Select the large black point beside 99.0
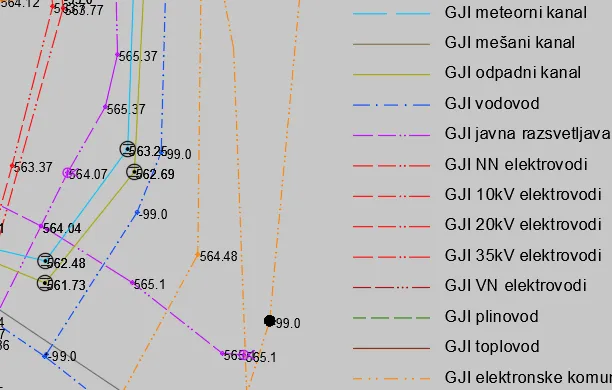 point(269,321)
